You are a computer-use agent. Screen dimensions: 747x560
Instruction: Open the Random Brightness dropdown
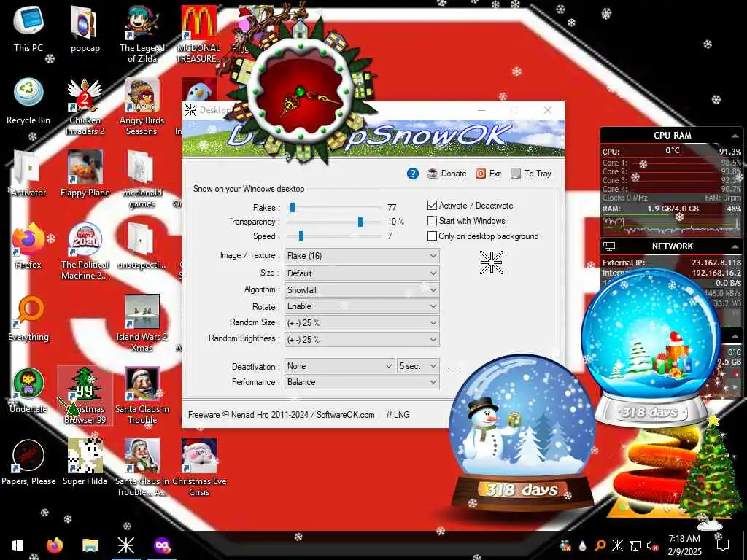tap(362, 340)
